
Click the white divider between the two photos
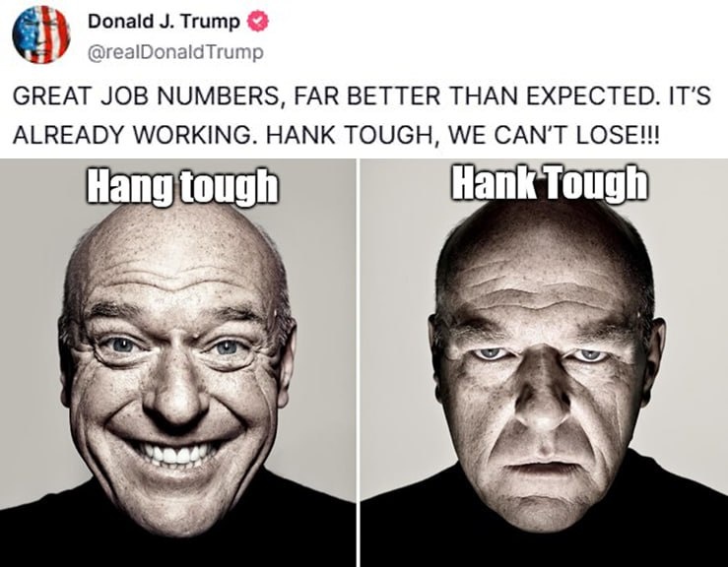pos(358,363)
